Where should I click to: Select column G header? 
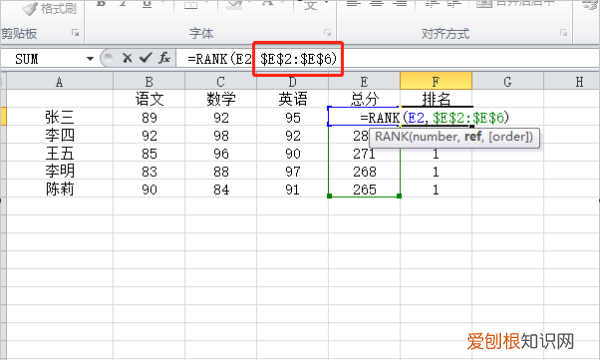tap(507, 81)
